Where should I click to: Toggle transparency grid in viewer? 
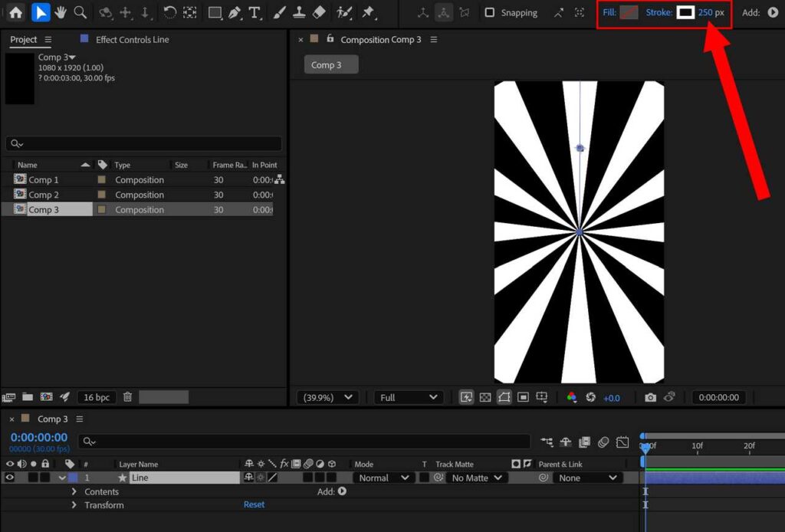click(485, 397)
